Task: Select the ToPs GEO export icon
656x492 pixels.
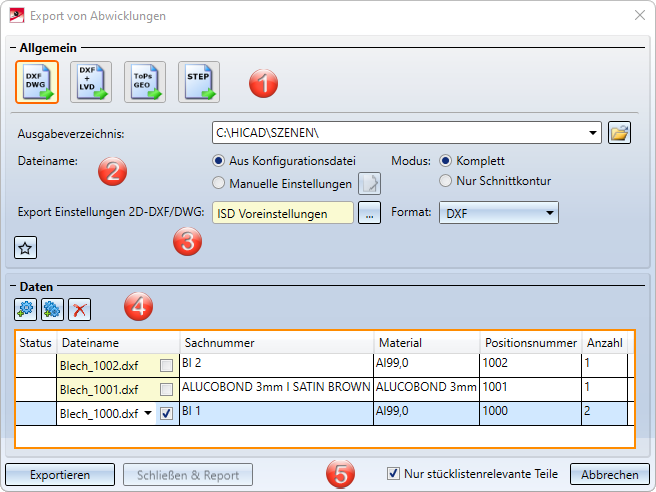Action: pyautogui.click(x=145, y=82)
